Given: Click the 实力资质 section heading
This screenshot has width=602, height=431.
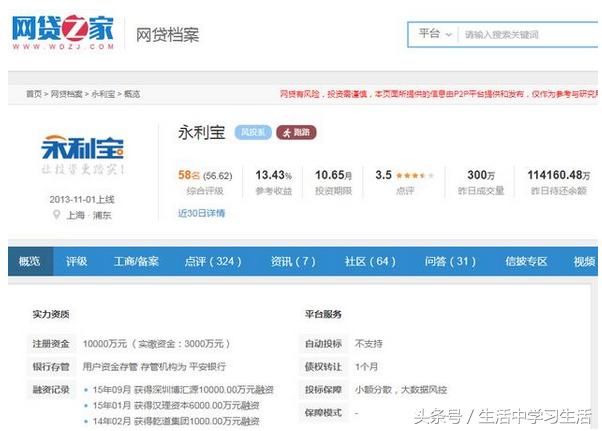Looking at the screenshot, I should [x=51, y=314].
